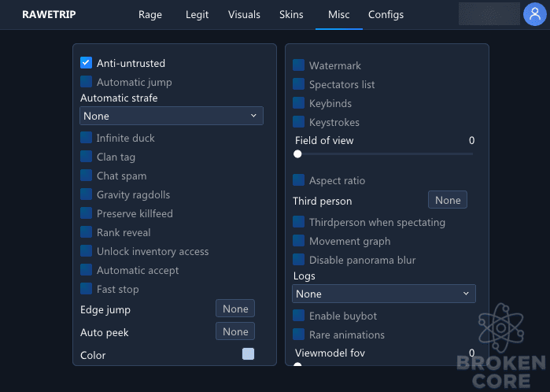The height and width of the screenshot is (392, 550).
Task: Enable the Fast stop option
Action: pyautogui.click(x=86, y=289)
